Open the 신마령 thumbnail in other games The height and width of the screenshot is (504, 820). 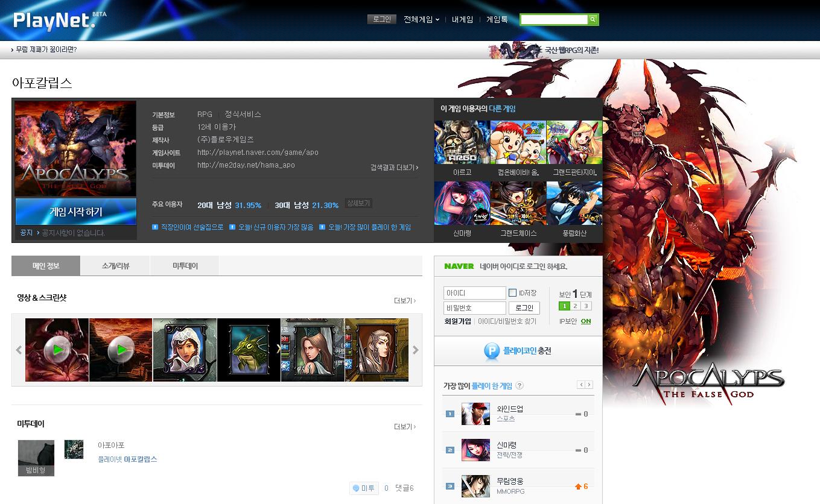462,203
